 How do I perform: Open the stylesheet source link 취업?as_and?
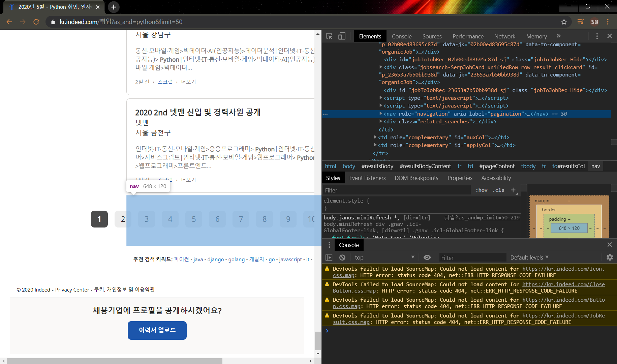pyautogui.click(x=482, y=218)
